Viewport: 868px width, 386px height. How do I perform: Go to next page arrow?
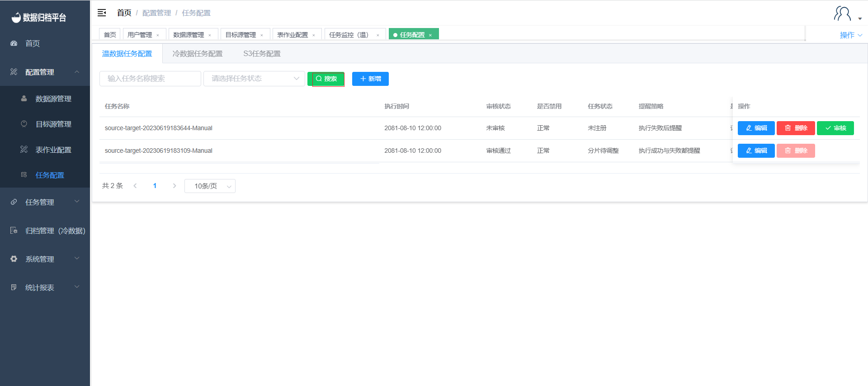(x=175, y=186)
